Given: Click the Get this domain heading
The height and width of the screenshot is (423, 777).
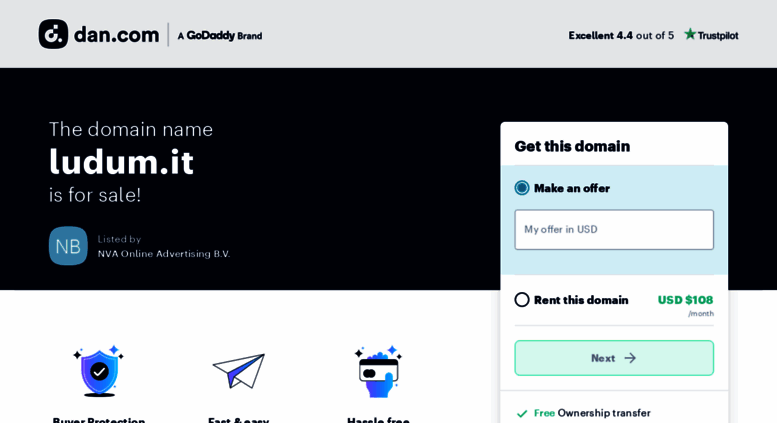Looking at the screenshot, I should [572, 146].
